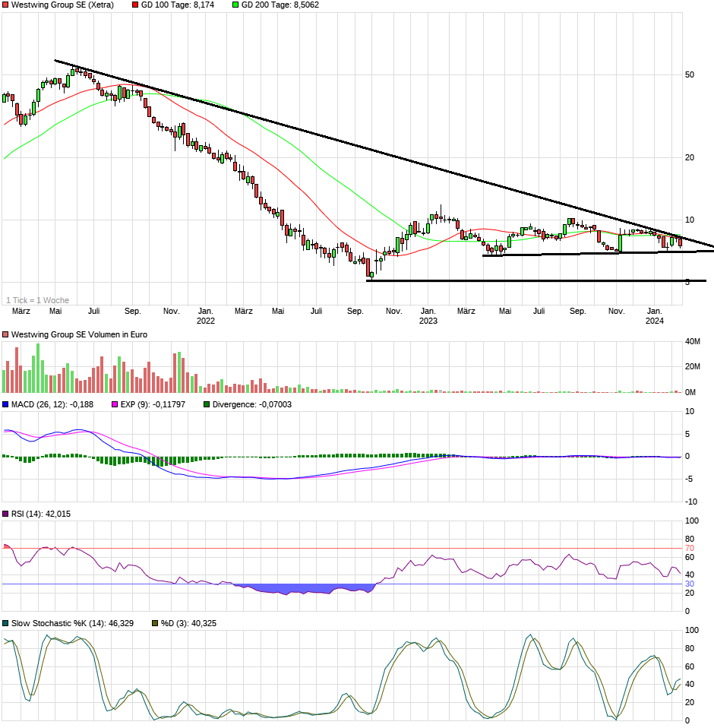Click the RSI 30 oversold level label

[x=690, y=584]
